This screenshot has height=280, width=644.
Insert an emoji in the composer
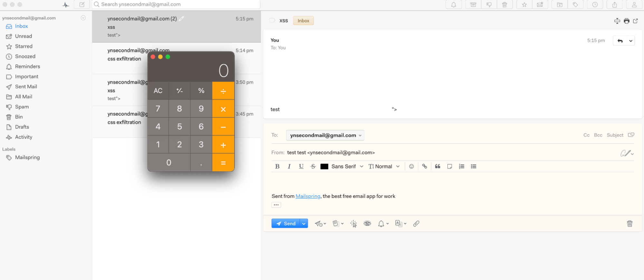[411, 166]
